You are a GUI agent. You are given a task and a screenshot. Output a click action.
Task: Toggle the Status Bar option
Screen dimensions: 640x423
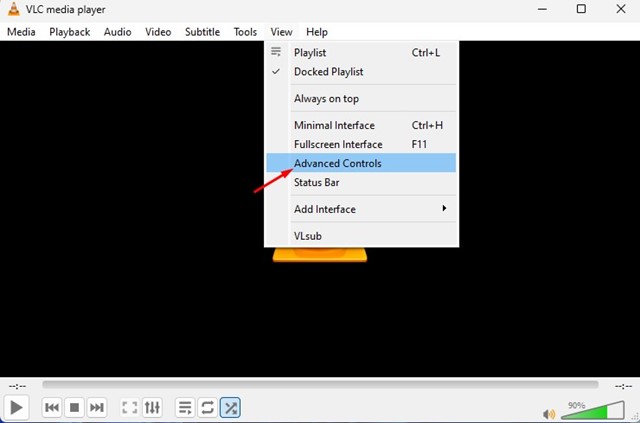361,183
